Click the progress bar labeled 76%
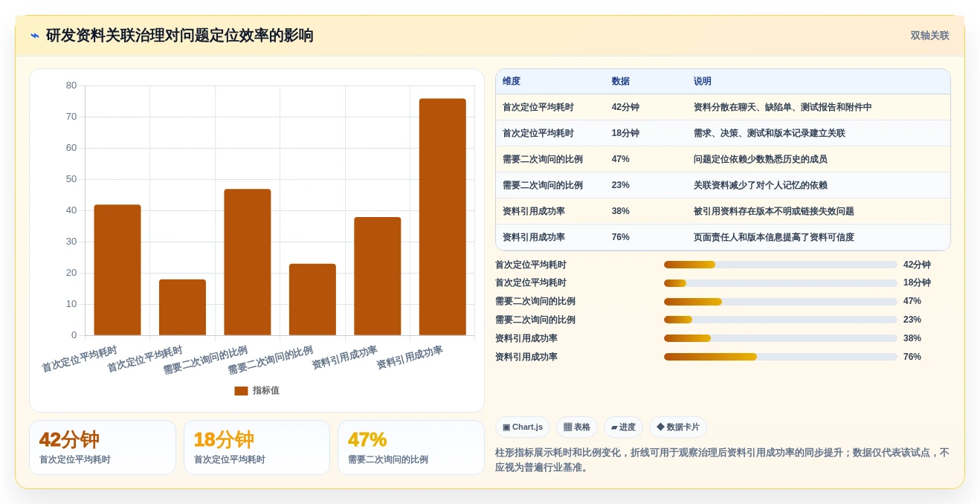The width and height of the screenshot is (980, 504). (x=781, y=357)
